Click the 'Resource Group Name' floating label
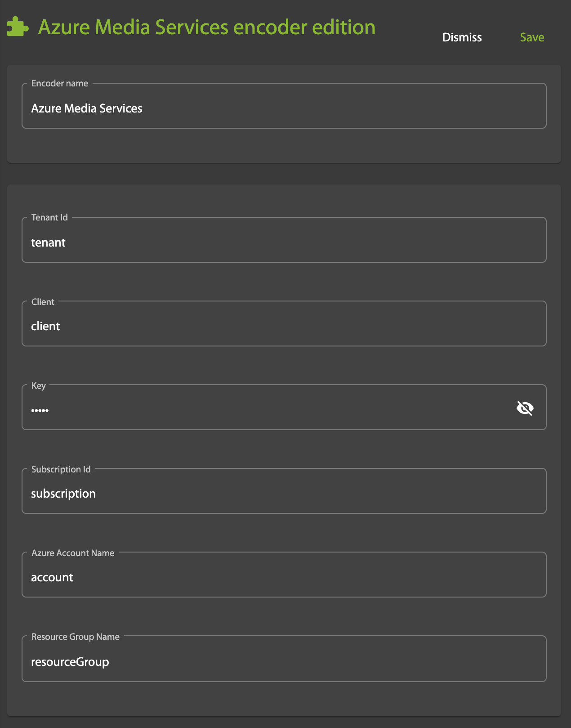Viewport: 571px width, 728px height. coord(76,637)
